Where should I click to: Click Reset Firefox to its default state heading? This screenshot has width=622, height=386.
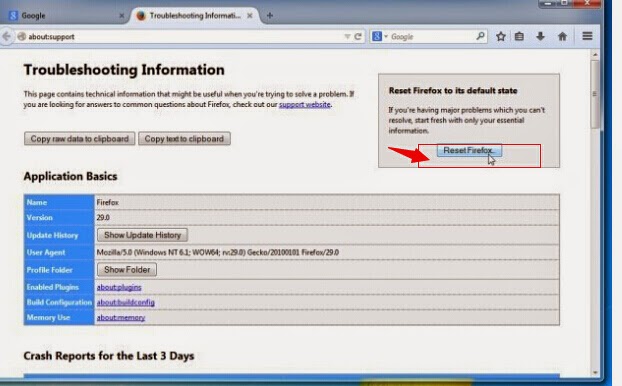coord(453,90)
